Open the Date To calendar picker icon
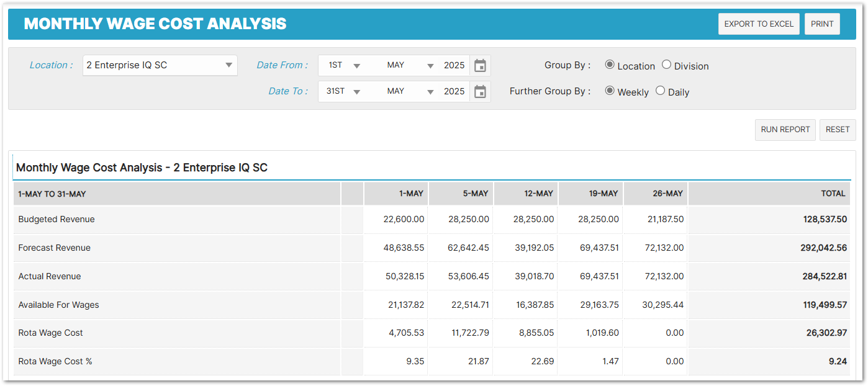Viewport: 868px width, 386px height. point(480,92)
